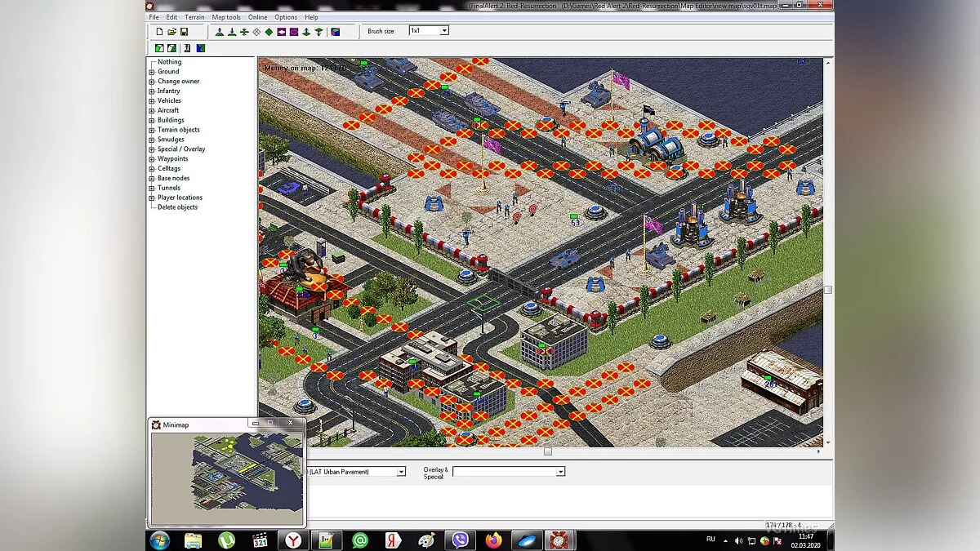Select Player locations tree item
Image resolution: width=980 pixels, height=551 pixels.
click(180, 198)
